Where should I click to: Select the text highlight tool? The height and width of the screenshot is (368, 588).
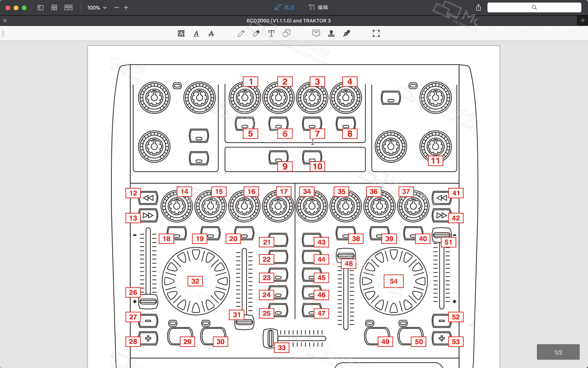(x=181, y=34)
